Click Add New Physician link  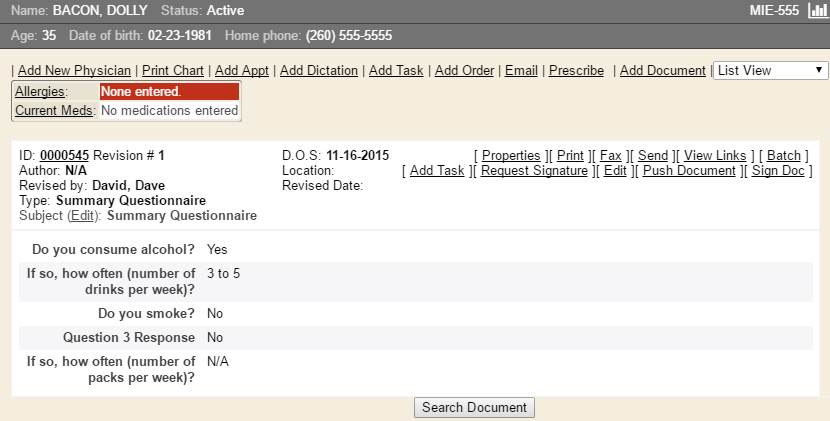point(74,71)
